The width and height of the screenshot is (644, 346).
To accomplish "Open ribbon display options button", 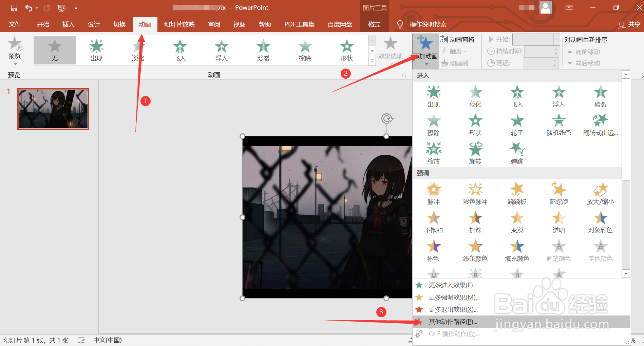I will (569, 7).
